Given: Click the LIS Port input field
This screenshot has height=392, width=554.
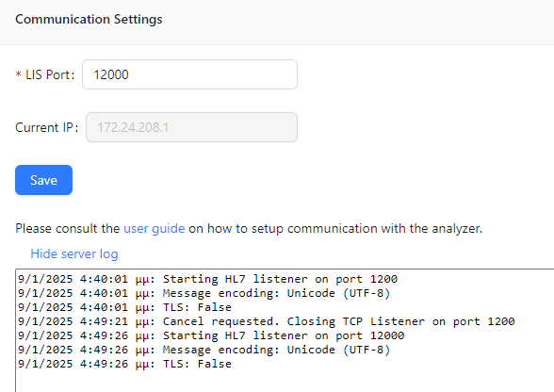Looking at the screenshot, I should [x=189, y=74].
